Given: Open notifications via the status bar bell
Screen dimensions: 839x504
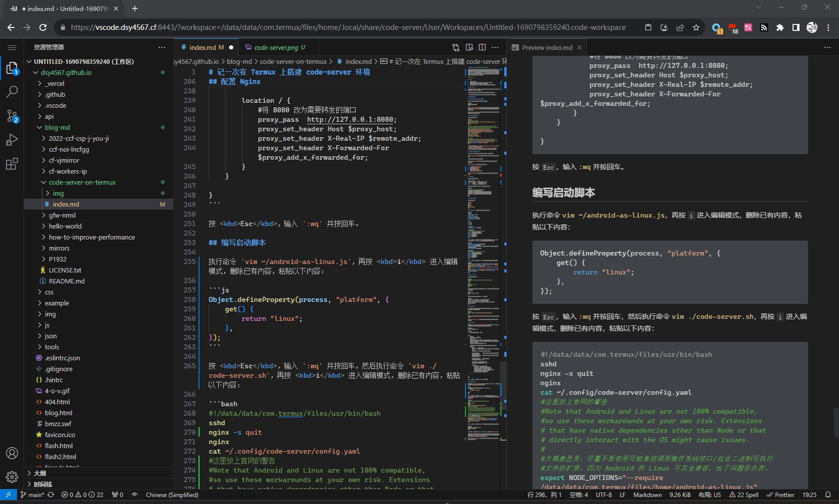Looking at the screenshot, I should tap(829, 495).
